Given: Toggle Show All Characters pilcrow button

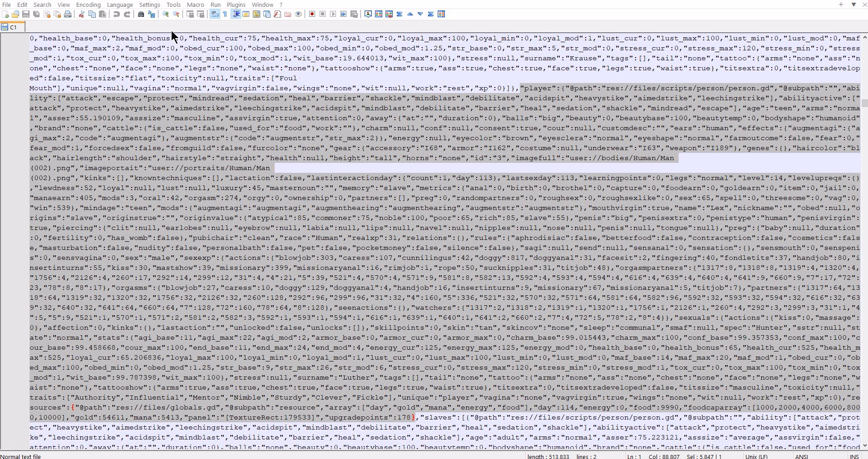Looking at the screenshot, I should (225, 15).
